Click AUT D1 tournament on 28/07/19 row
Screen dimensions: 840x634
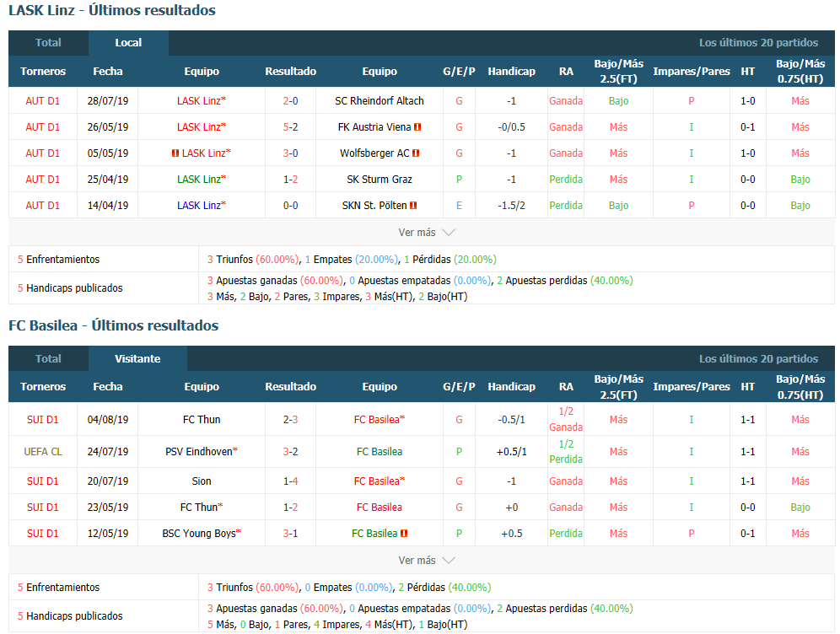[x=43, y=100]
